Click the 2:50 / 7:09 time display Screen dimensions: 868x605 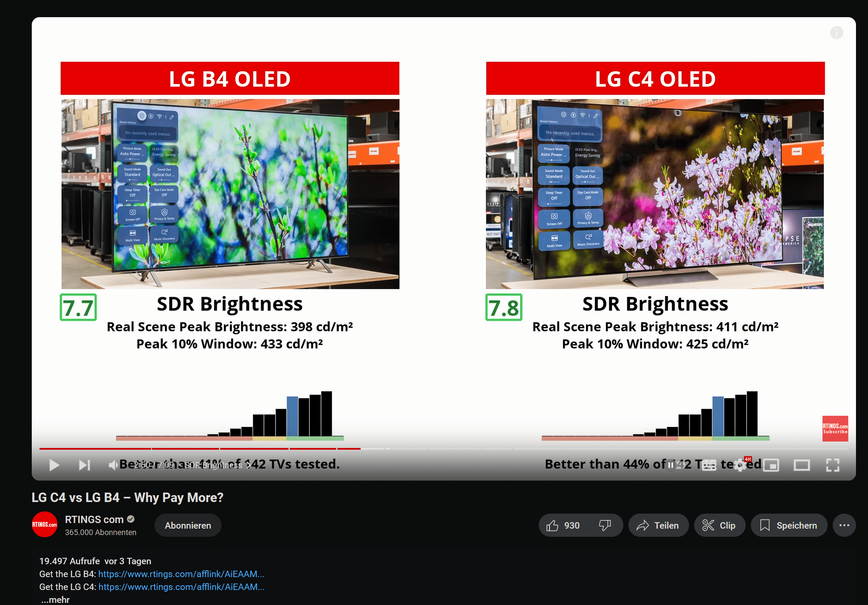154,465
